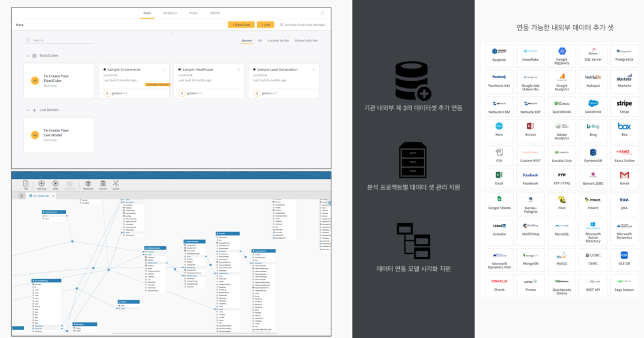Viewport: 644px width, 338px height.
Task: Click the Marketo connector tile
Action: 625,82
